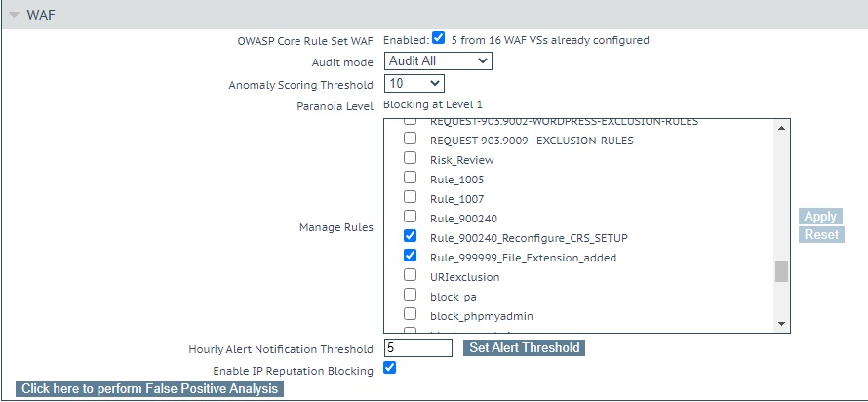This screenshot has height=402, width=868.
Task: Check the Risk_Review rule checkbox
Action: [x=410, y=158]
